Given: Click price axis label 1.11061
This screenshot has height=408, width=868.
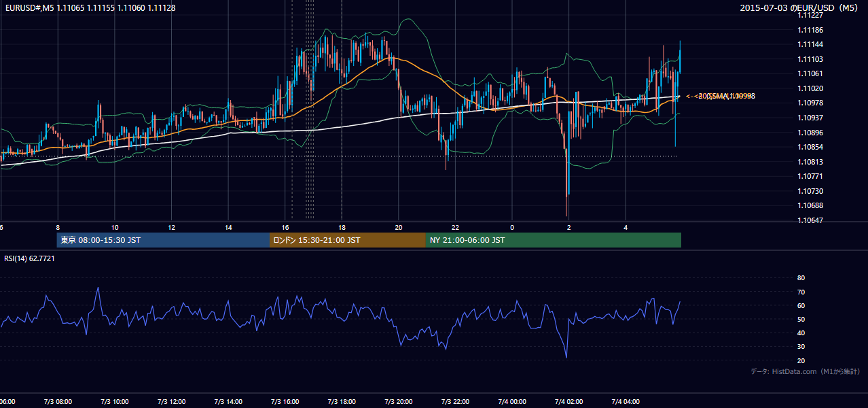Looking at the screenshot, I should tap(811, 74).
